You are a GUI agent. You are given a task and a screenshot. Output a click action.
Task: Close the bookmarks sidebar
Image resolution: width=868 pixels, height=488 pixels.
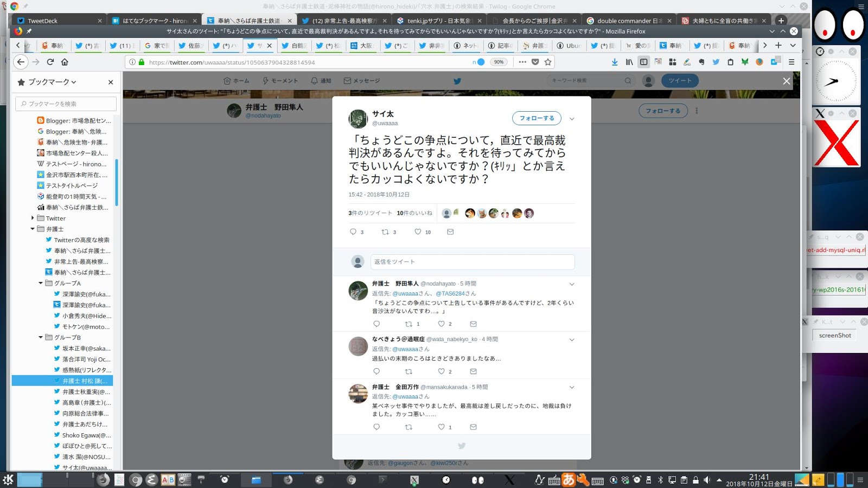point(111,82)
